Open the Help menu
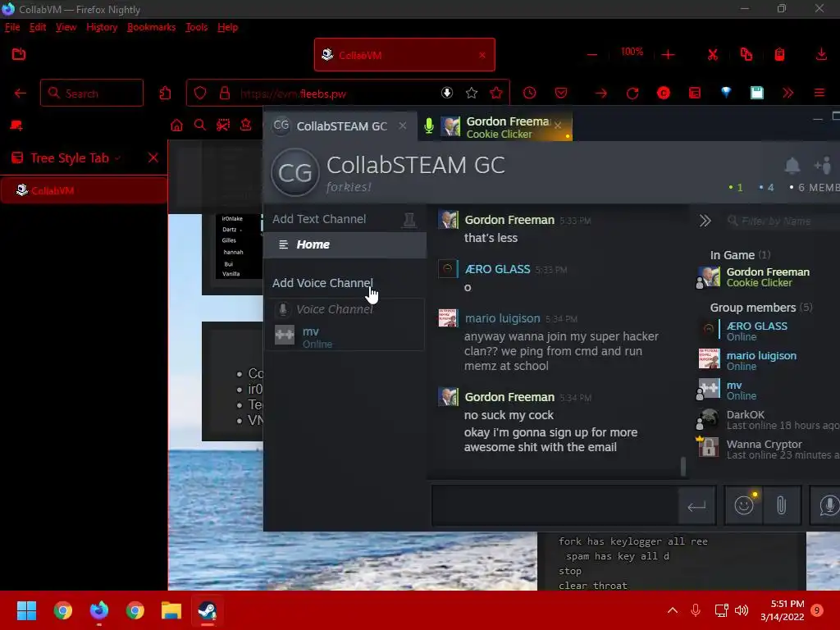The image size is (840, 630). click(x=228, y=27)
